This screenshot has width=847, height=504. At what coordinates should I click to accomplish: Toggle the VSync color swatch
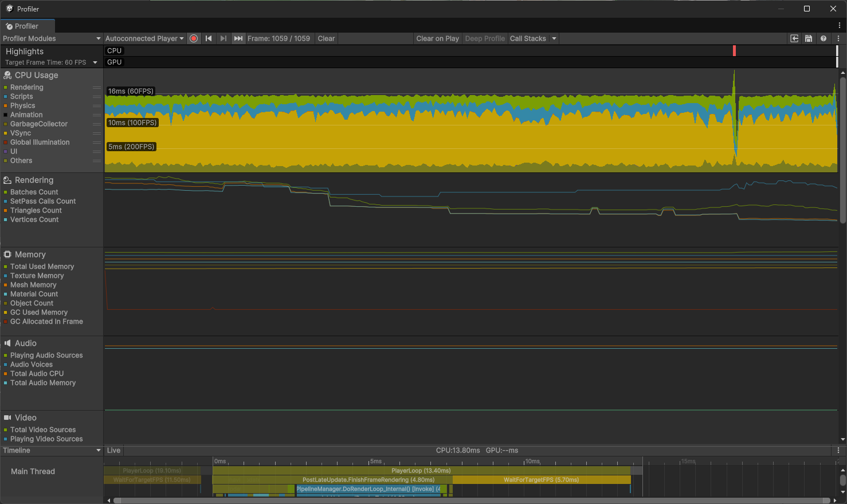pyautogui.click(x=6, y=133)
